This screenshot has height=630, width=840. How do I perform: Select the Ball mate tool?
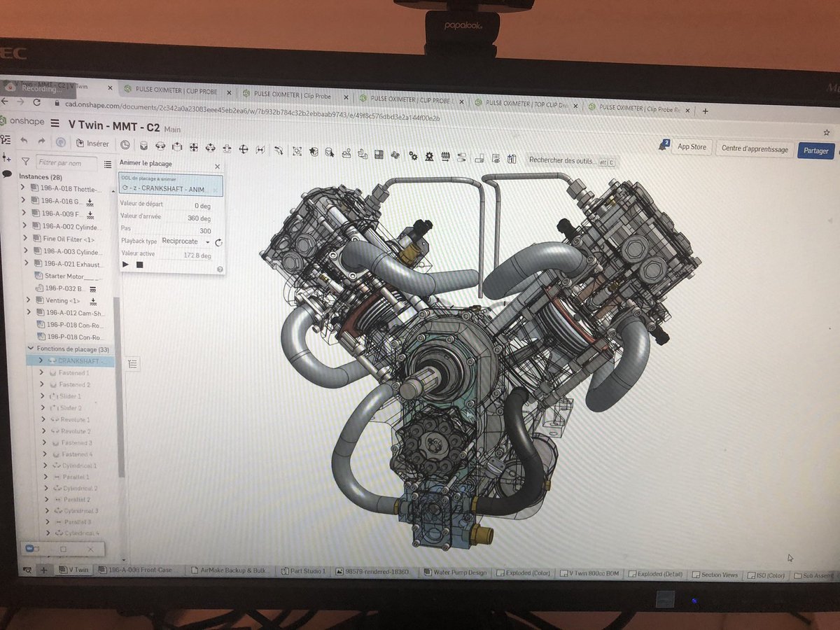[244, 149]
